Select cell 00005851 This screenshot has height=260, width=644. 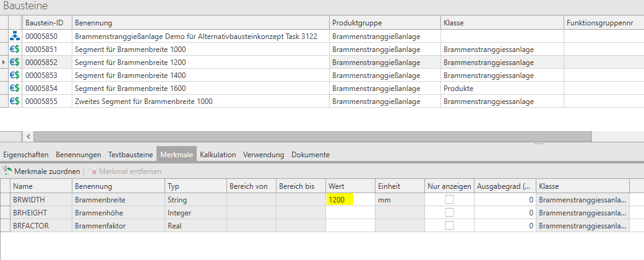coord(47,50)
